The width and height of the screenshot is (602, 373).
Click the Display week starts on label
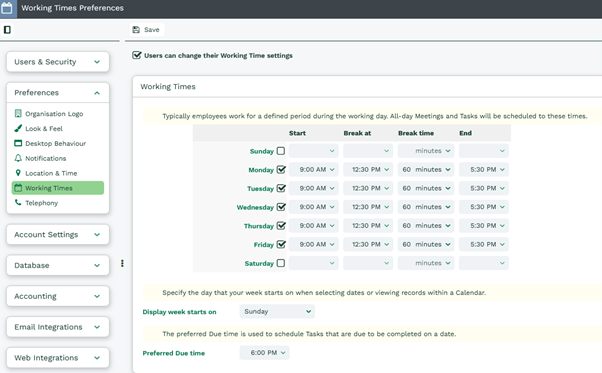(x=179, y=312)
